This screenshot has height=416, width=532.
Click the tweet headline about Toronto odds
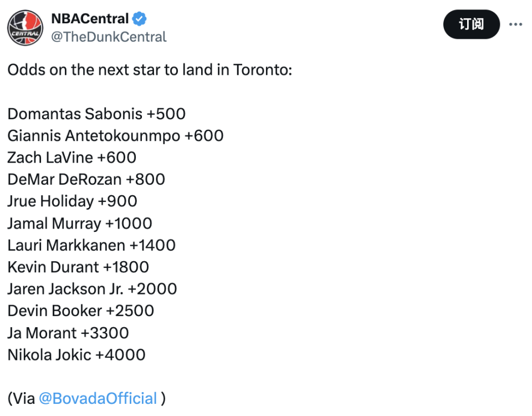point(150,70)
